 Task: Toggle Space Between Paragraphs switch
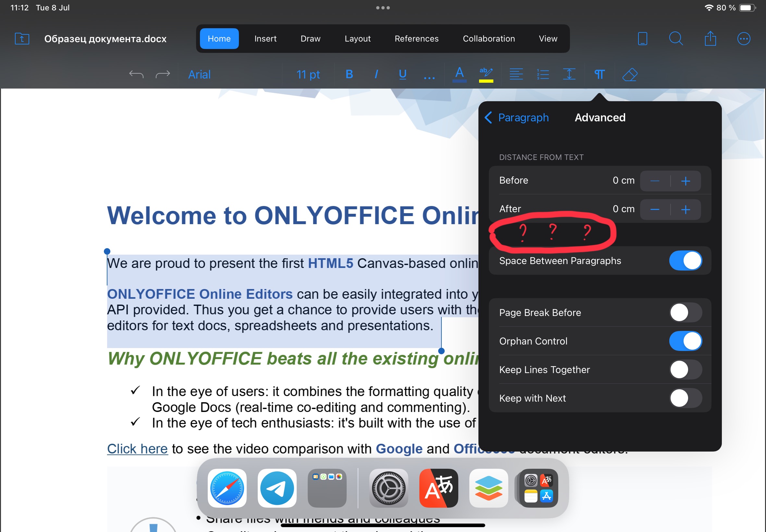685,260
